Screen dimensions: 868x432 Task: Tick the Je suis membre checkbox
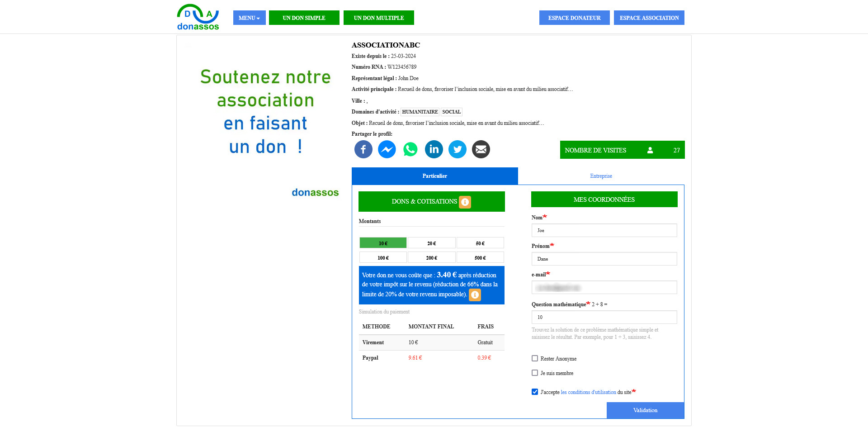535,373
